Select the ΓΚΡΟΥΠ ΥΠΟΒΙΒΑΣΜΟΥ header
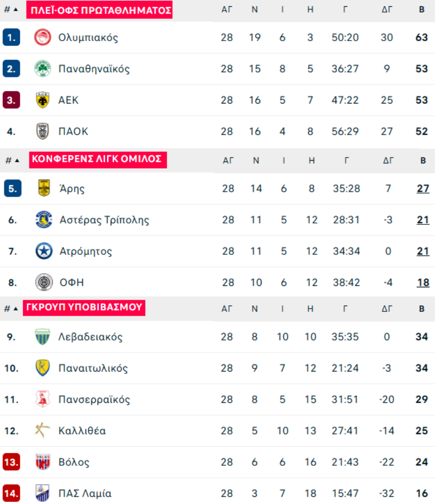Viewport: 435px width, 504px height. 84,308
